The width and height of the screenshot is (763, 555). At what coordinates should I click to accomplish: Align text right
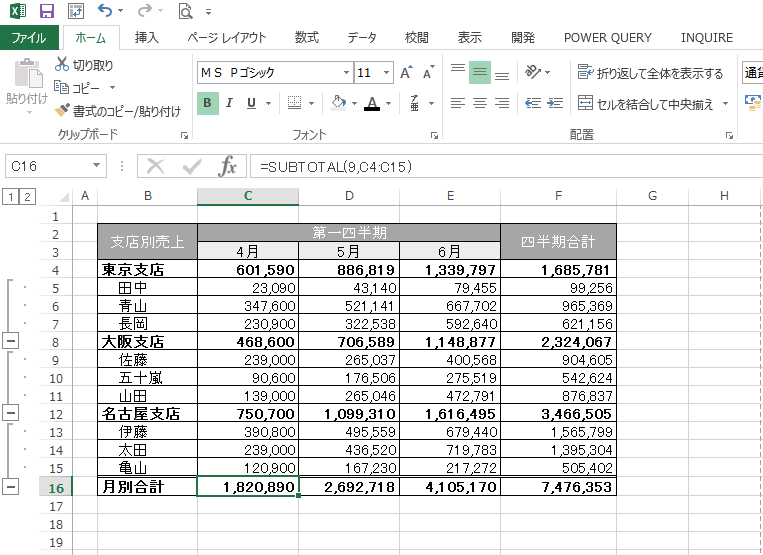pos(502,103)
